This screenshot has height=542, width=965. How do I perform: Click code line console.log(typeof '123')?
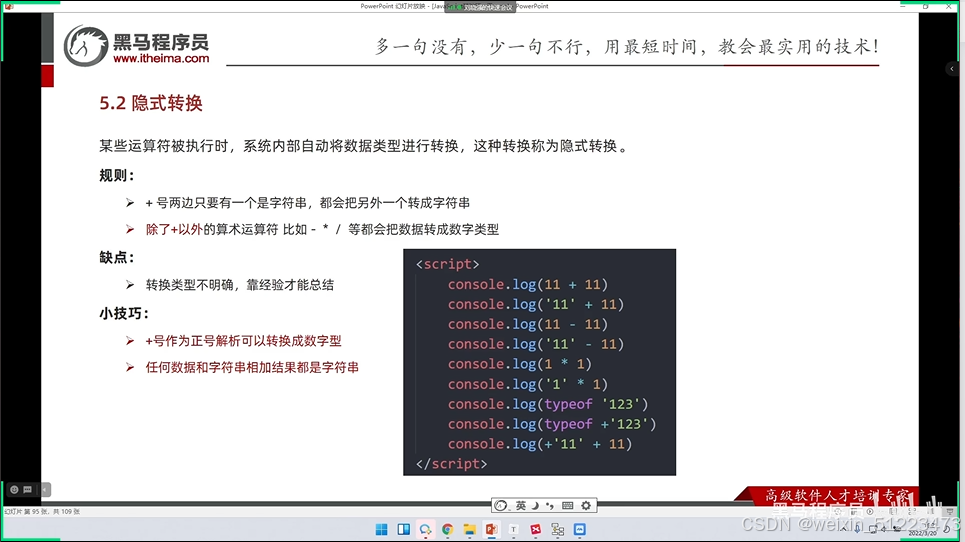point(548,404)
